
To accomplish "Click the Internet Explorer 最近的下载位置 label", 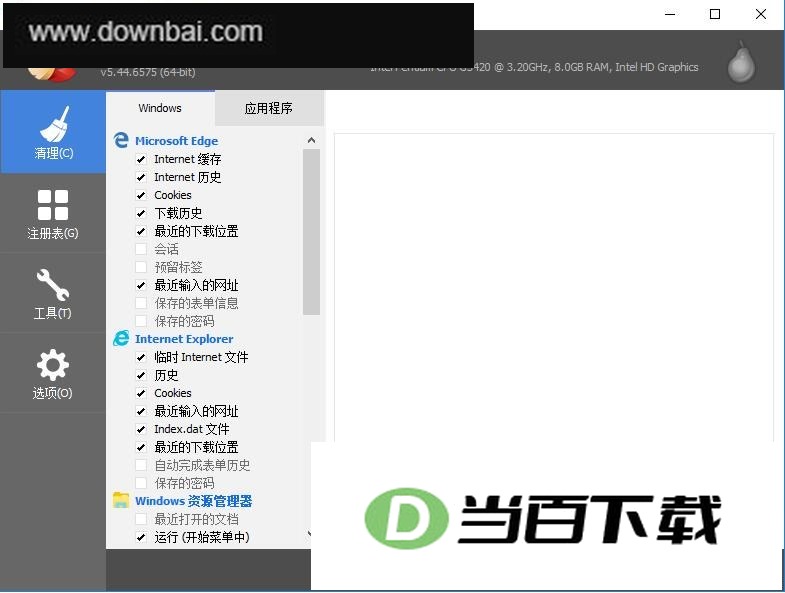I will click(x=196, y=447).
